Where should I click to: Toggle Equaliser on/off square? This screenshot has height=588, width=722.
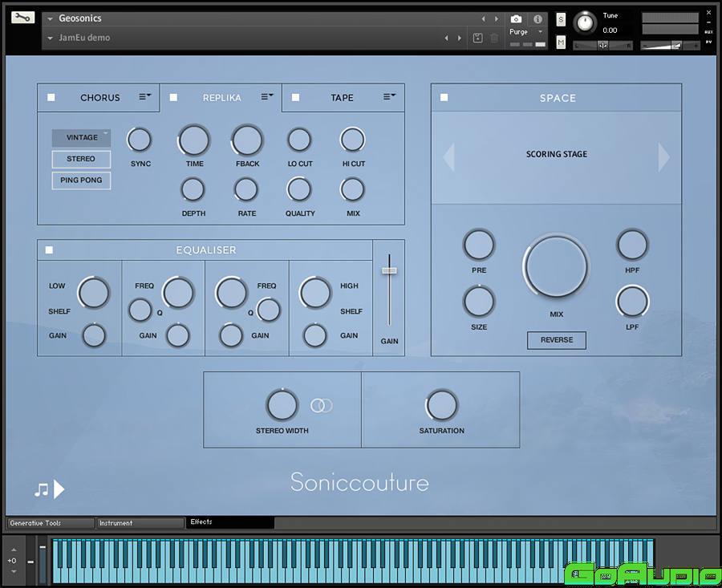point(49,250)
